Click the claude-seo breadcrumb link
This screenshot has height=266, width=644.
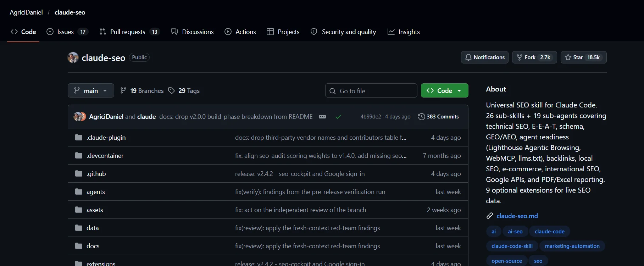point(70,12)
